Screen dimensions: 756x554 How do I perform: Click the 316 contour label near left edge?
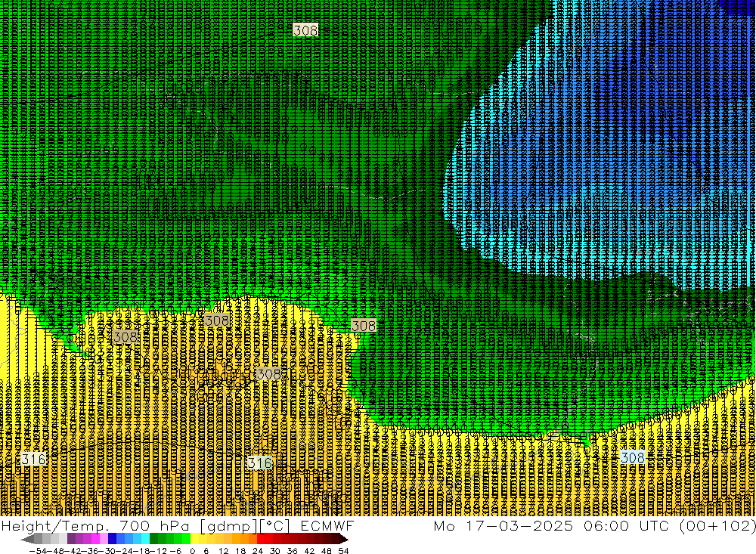(33, 459)
